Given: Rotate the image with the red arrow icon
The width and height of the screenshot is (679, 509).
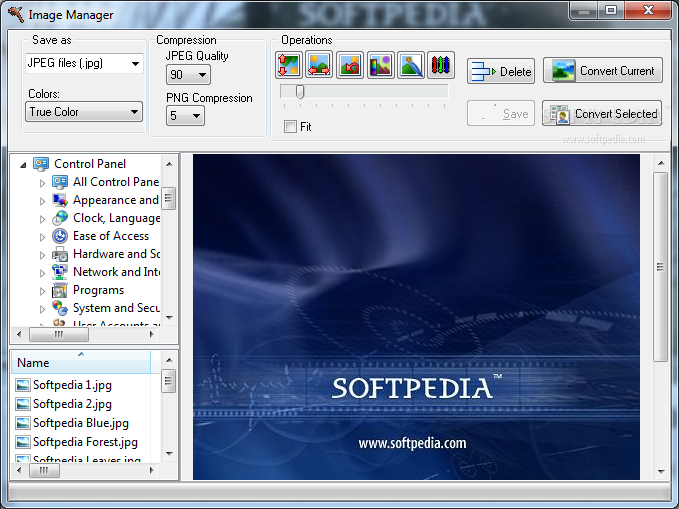Looking at the screenshot, I should 349,65.
